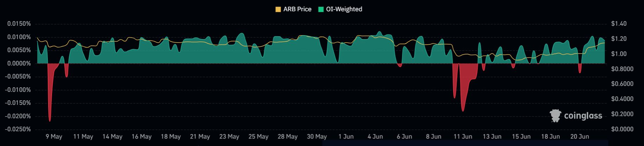Select the 13 Jun date label
This screenshot has height=146, width=644.
(x=492, y=137)
